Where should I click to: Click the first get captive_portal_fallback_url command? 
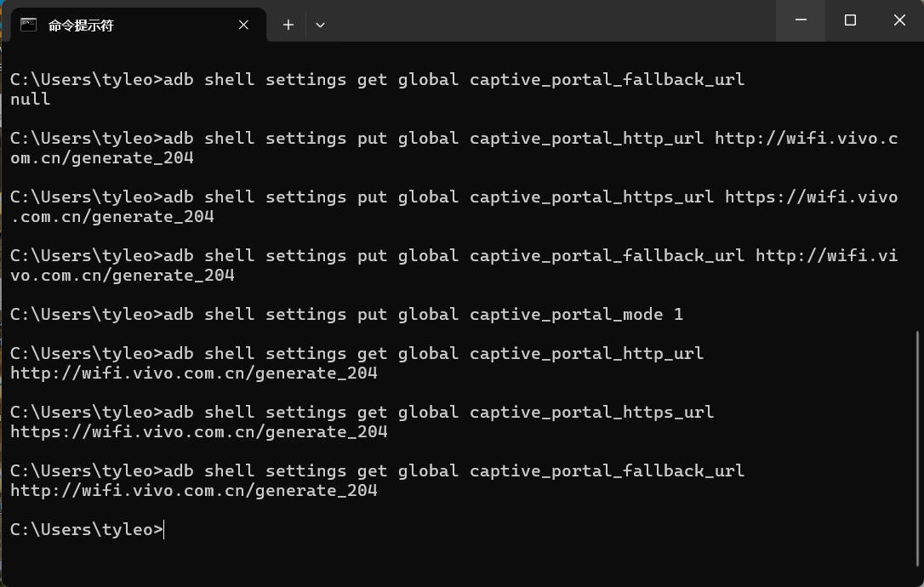tap(377, 79)
